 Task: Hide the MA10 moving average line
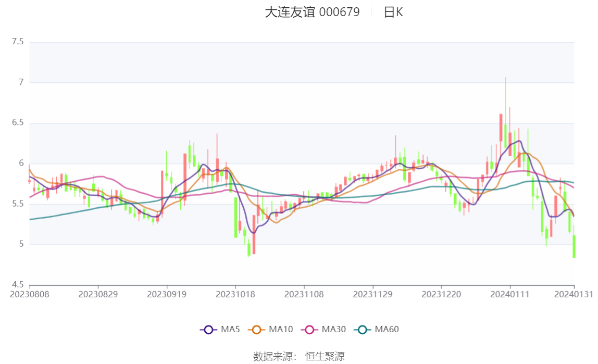(270, 329)
